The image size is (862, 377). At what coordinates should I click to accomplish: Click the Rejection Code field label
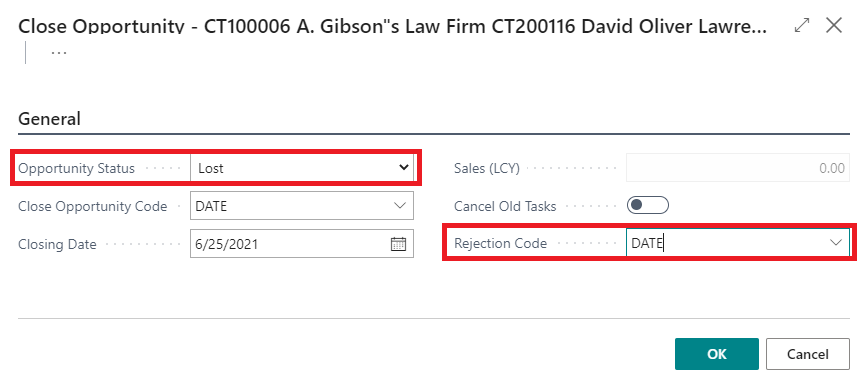point(500,243)
